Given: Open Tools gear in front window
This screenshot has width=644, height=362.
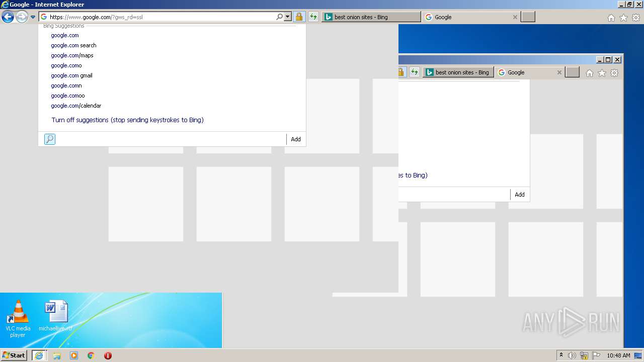Looking at the screenshot, I should point(635,18).
